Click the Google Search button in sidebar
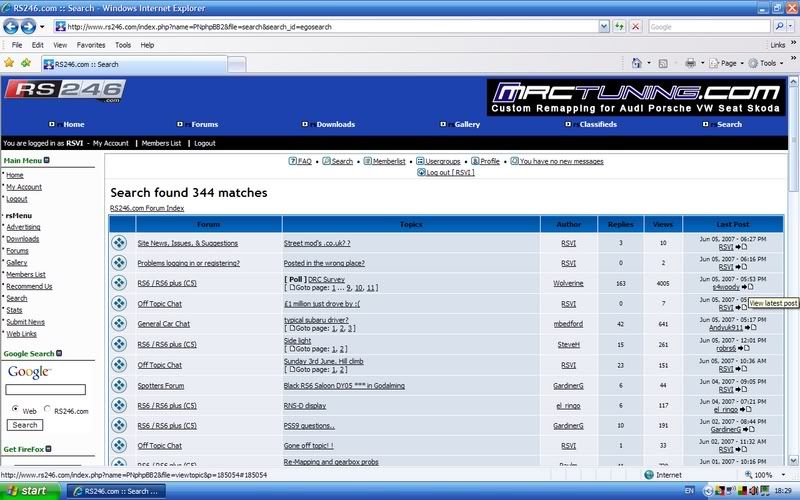 (24, 425)
